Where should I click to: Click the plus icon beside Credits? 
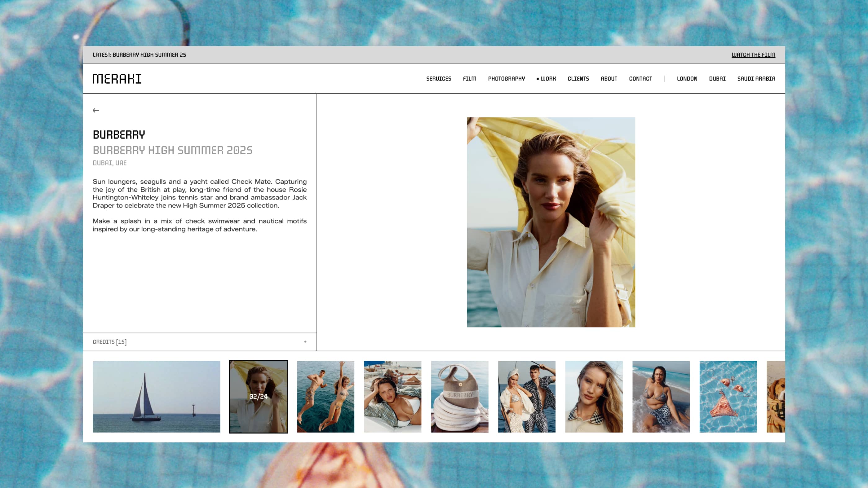pyautogui.click(x=305, y=342)
